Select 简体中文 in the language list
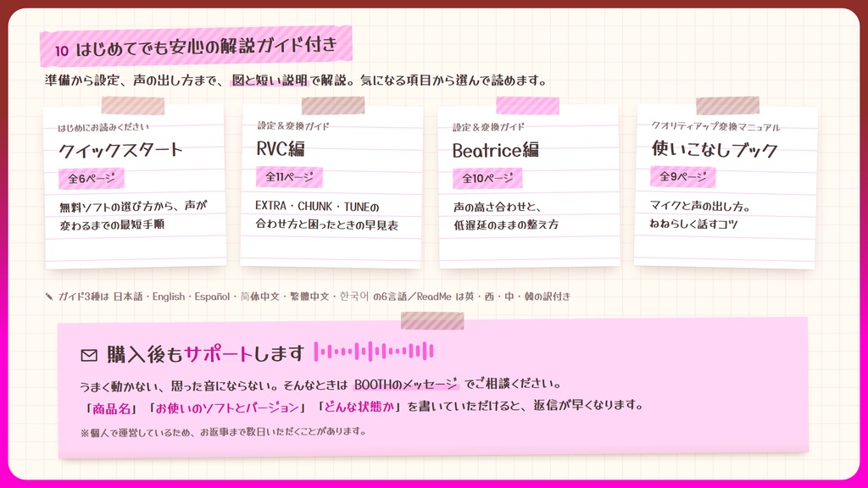 (259, 297)
